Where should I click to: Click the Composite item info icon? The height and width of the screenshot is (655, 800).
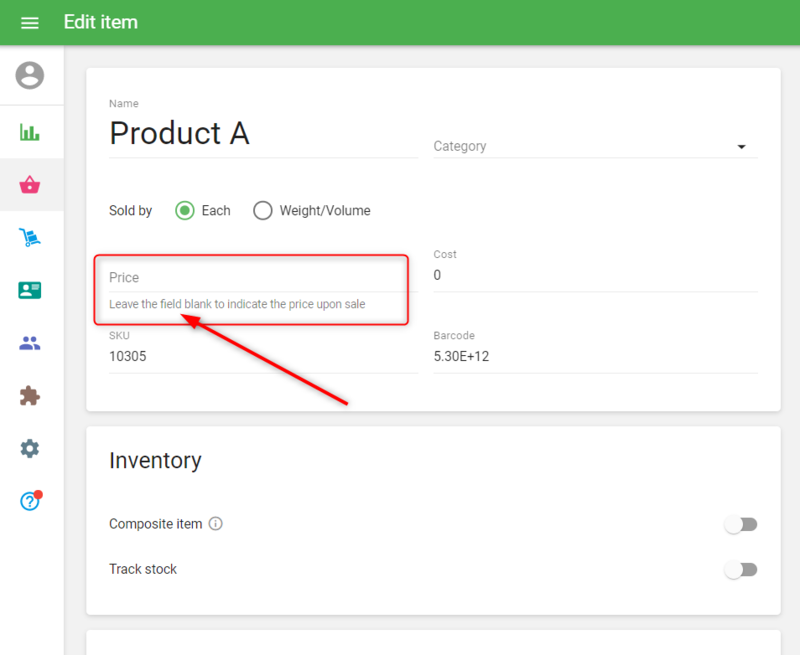[216, 524]
